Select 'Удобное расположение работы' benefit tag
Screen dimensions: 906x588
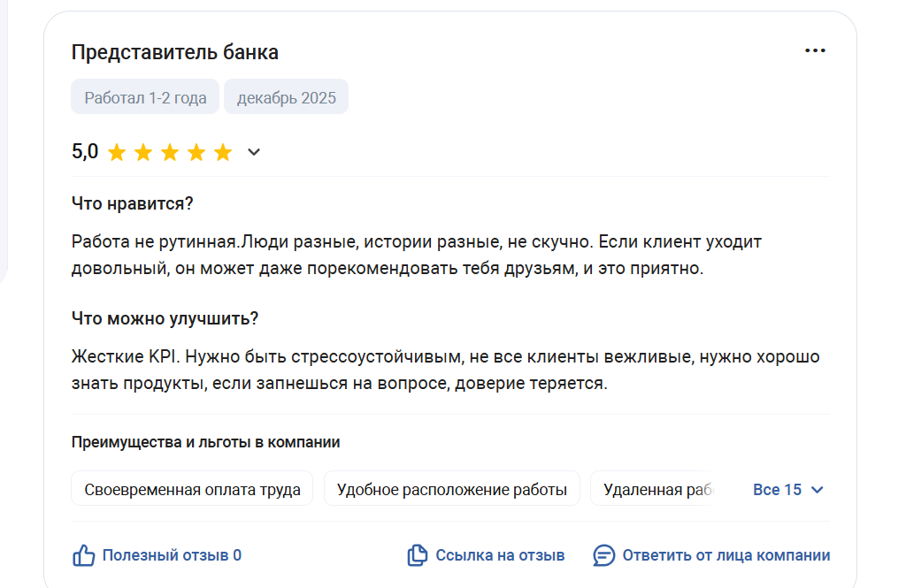(451, 490)
